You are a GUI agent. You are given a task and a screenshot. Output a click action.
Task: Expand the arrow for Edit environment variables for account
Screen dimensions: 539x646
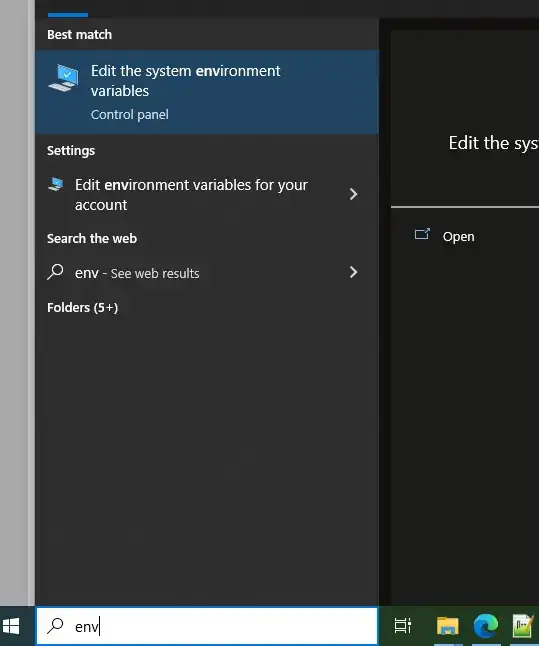click(353, 194)
